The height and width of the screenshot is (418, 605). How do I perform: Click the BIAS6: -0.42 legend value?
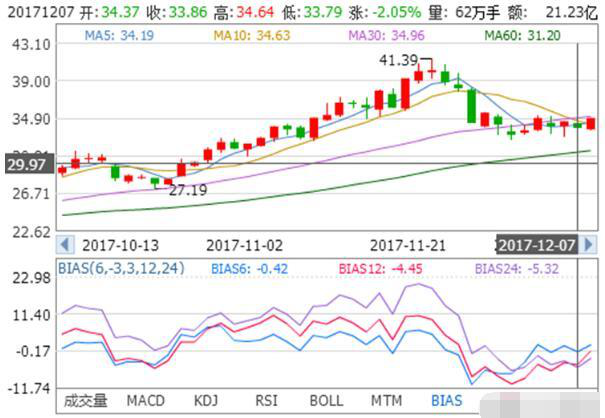tap(248, 268)
